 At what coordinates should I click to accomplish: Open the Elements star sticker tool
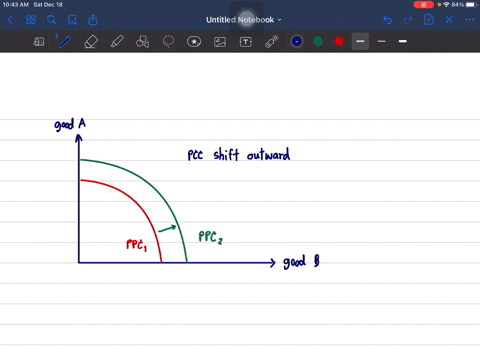pos(194,42)
